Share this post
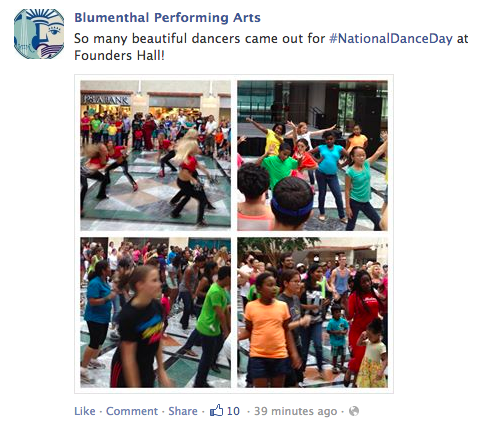 tap(183, 411)
